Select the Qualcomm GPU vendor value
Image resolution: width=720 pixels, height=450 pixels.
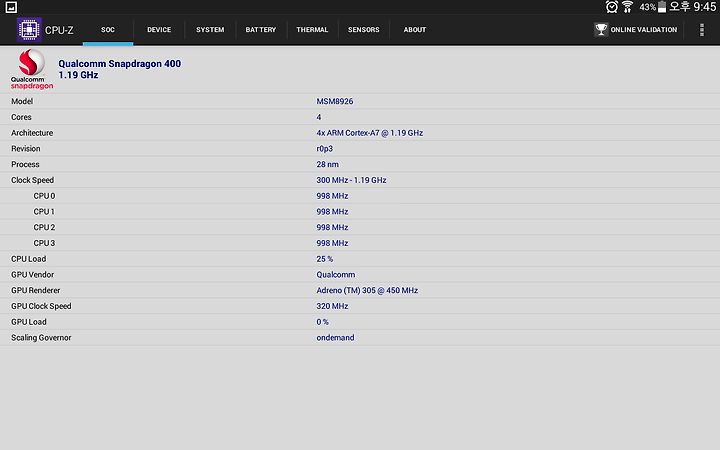(x=336, y=275)
